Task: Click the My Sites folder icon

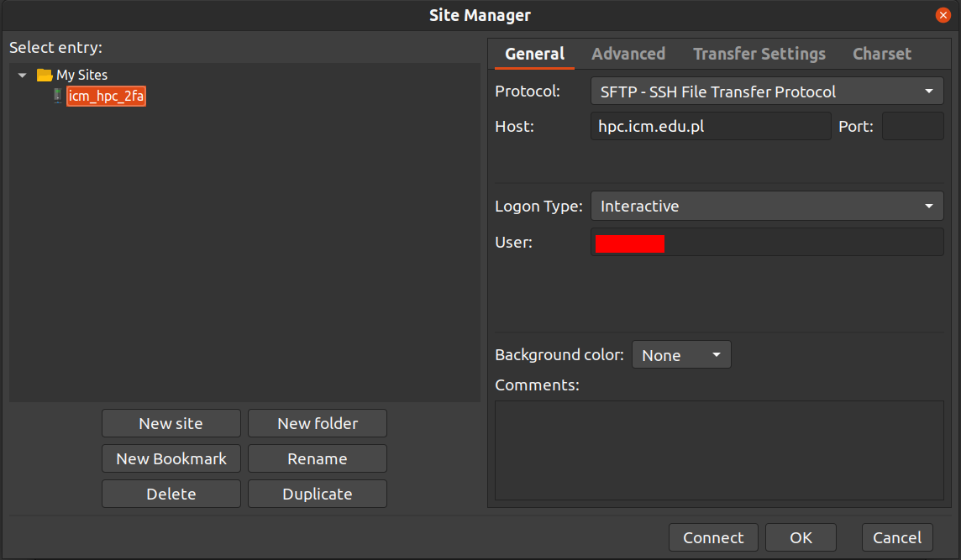Action: tap(45, 75)
